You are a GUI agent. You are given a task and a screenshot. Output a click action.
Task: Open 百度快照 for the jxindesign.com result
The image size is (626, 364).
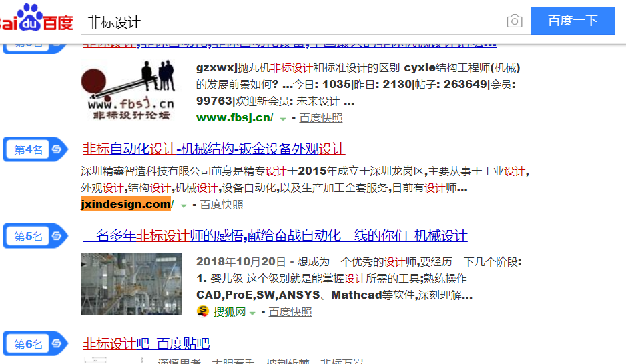[221, 205]
